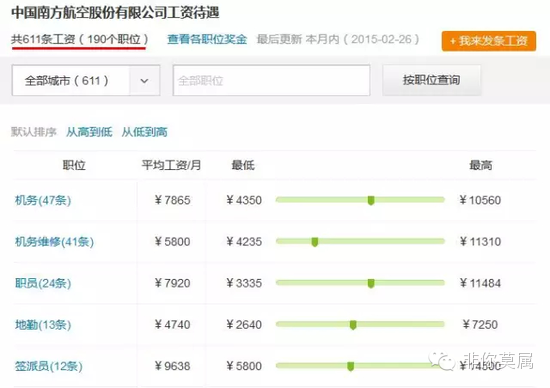This screenshot has width=550, height=388.
Task: Click the orange 我来发条工资 button
Action: coord(489,41)
